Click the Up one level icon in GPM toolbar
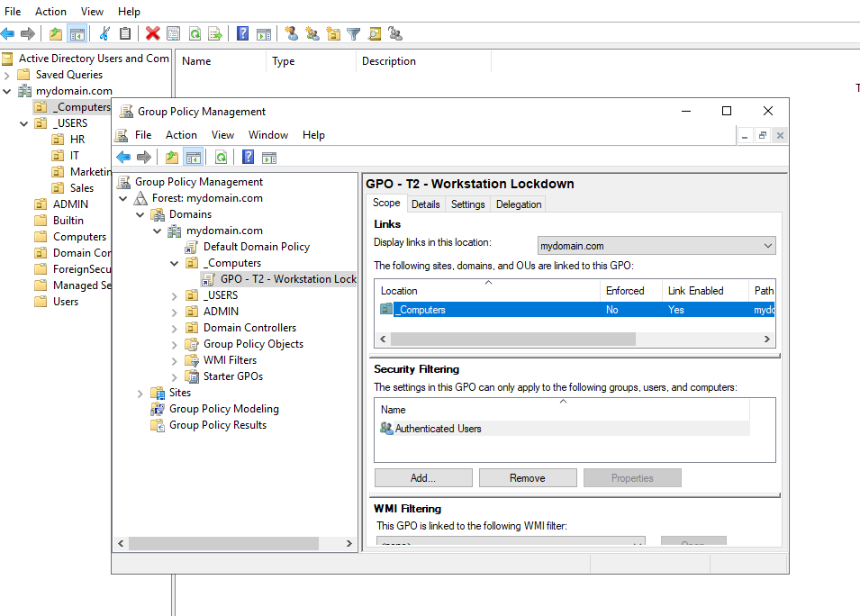The height and width of the screenshot is (616, 860). click(x=172, y=158)
